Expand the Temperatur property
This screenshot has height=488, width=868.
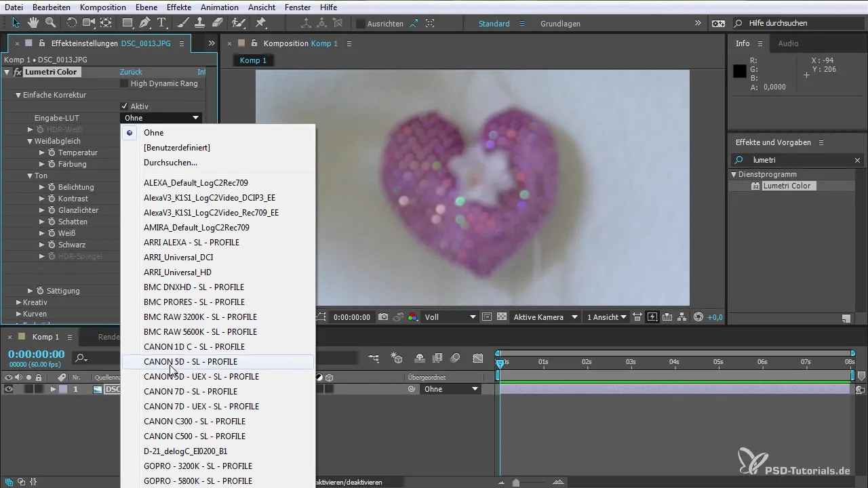(42, 152)
